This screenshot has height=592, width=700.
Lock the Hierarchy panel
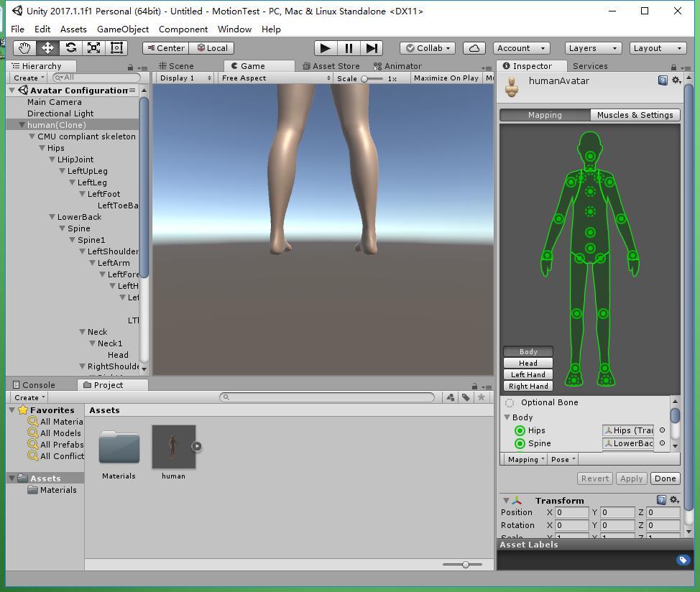click(130, 68)
